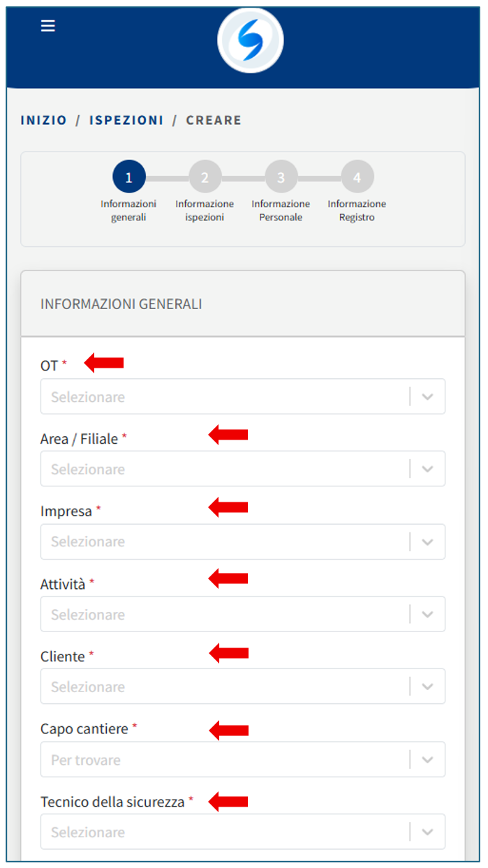Open the Impresa dropdown arrow

click(427, 541)
